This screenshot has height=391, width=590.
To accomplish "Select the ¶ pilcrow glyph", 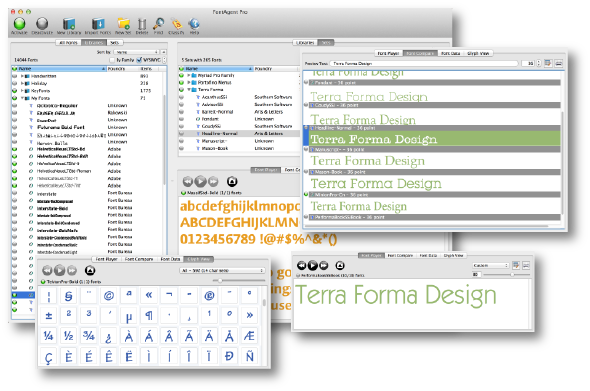I will point(149,316).
